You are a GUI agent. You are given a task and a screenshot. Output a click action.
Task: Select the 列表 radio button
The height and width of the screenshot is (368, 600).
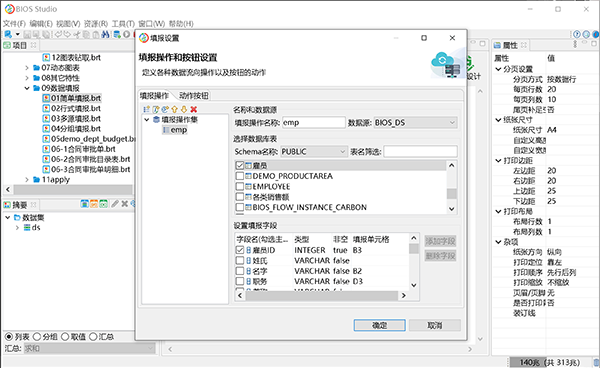[x=9, y=337]
